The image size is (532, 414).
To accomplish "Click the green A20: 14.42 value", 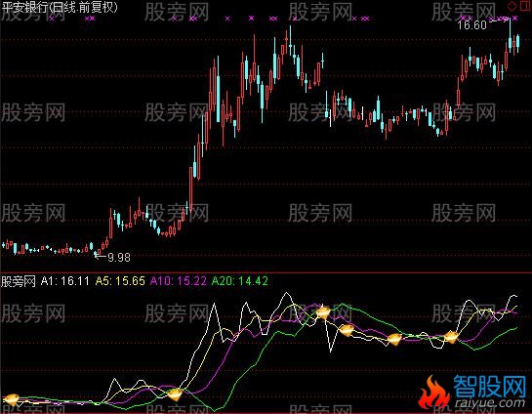I will pos(240,281).
